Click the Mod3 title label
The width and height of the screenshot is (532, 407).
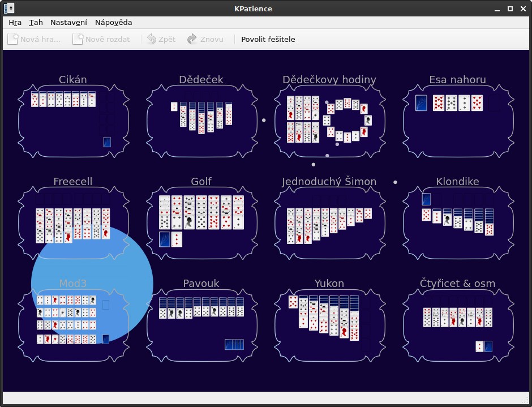(x=73, y=283)
